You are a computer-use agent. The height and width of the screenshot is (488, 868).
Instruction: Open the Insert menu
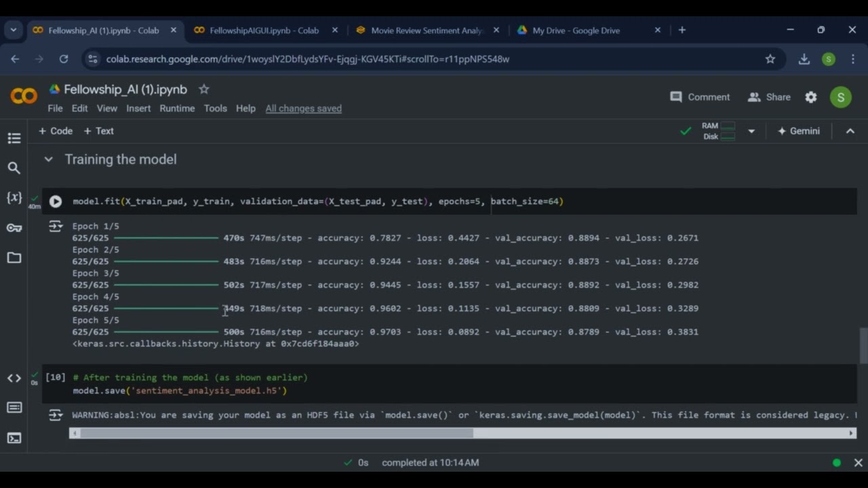pos(138,108)
